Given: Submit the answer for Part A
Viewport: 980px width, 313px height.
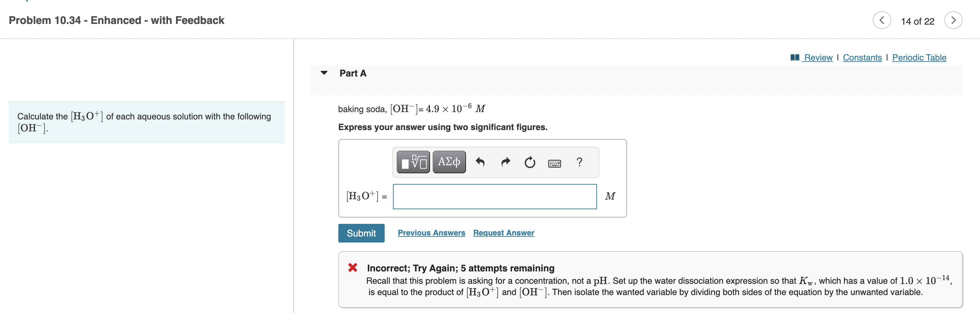Looking at the screenshot, I should pos(361,233).
